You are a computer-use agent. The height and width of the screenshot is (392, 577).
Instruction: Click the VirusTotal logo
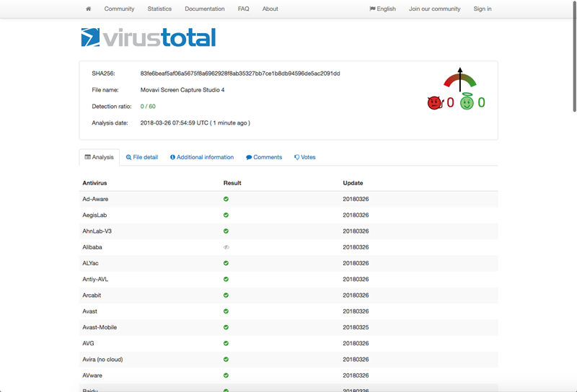pyautogui.click(x=149, y=37)
